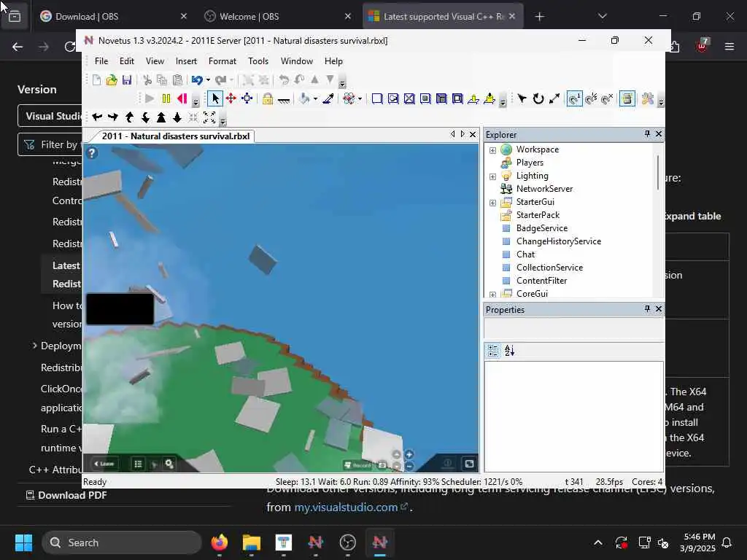
Task: Choose the Weld surface tool with X
Action: 409,98
